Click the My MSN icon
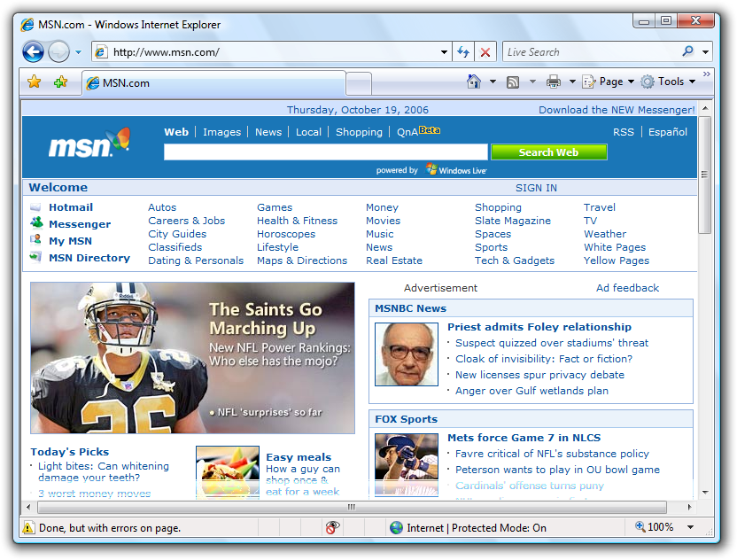 pos(35,240)
